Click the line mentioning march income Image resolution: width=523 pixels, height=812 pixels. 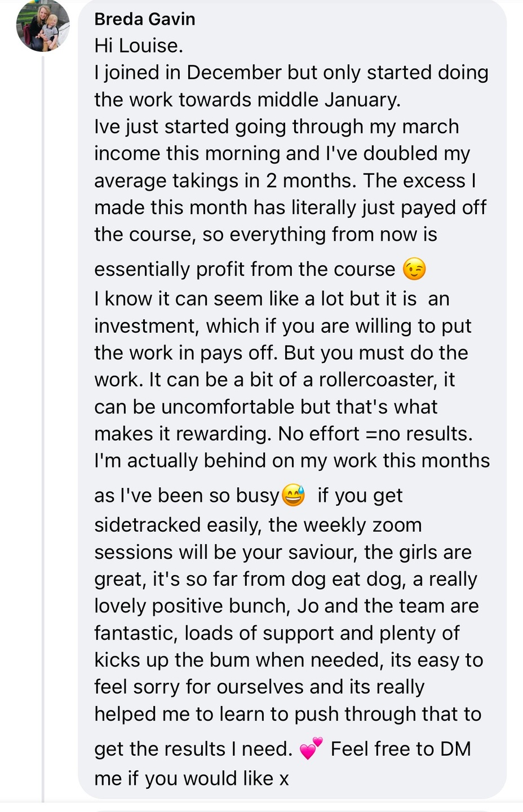click(x=276, y=127)
